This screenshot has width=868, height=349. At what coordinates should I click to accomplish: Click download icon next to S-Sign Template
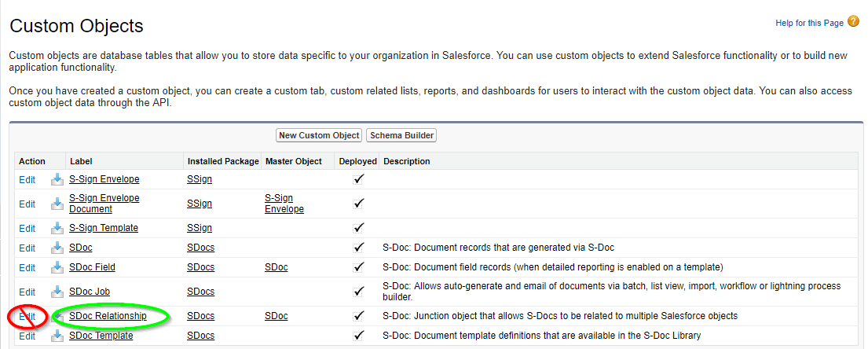pos(57,228)
